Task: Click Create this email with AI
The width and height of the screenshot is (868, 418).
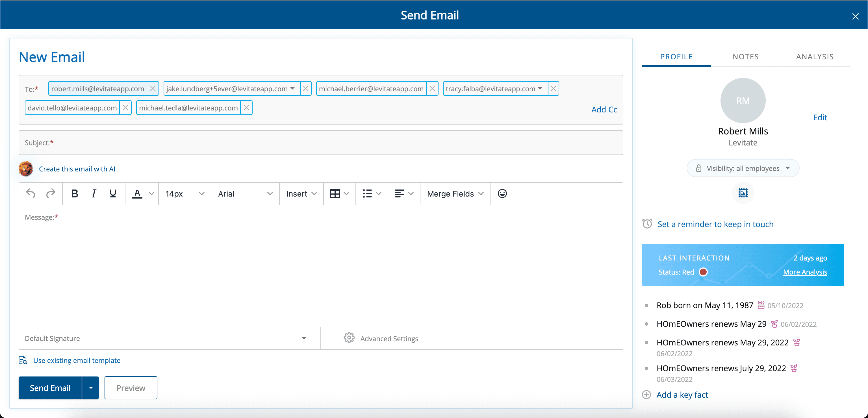Action: (x=77, y=169)
